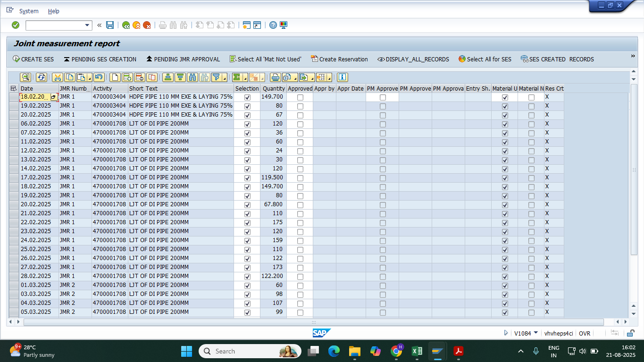This screenshot has height=362, width=644.
Task: Expand the Filter dropdown arrow
Action: coord(224,78)
